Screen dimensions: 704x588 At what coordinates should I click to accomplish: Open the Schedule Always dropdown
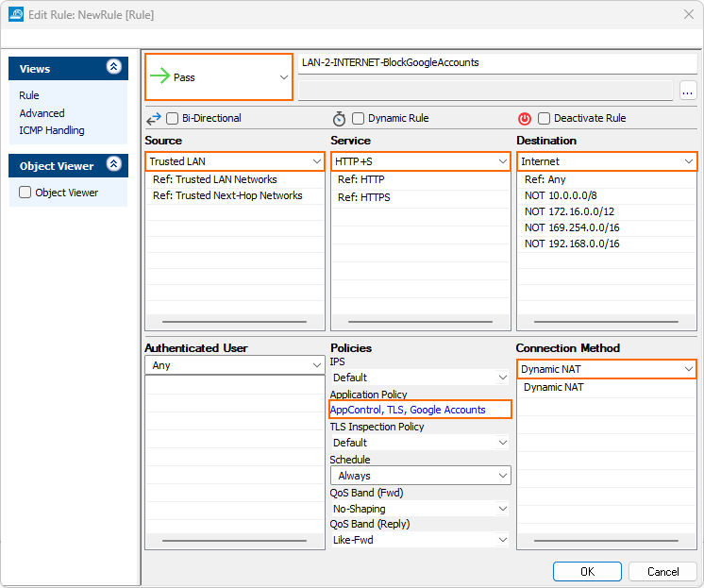pyautogui.click(x=421, y=476)
